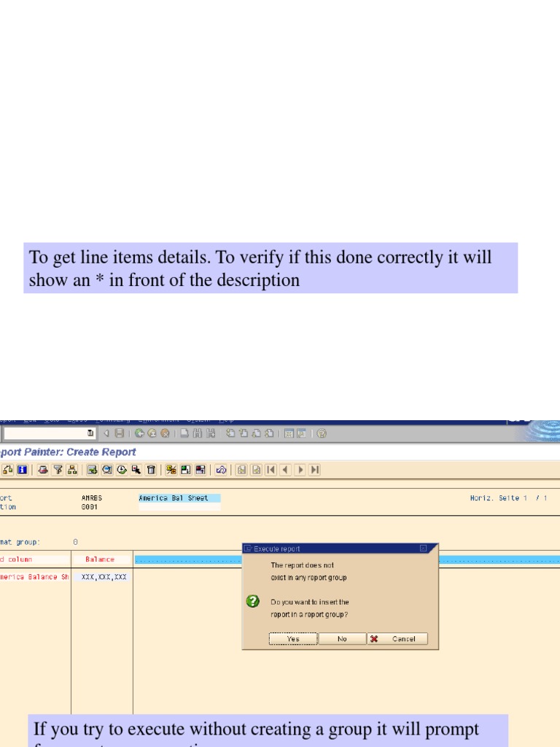Jump to first column with the application toolbar arrow
Screen dimensions: 560x747
(x=271, y=470)
